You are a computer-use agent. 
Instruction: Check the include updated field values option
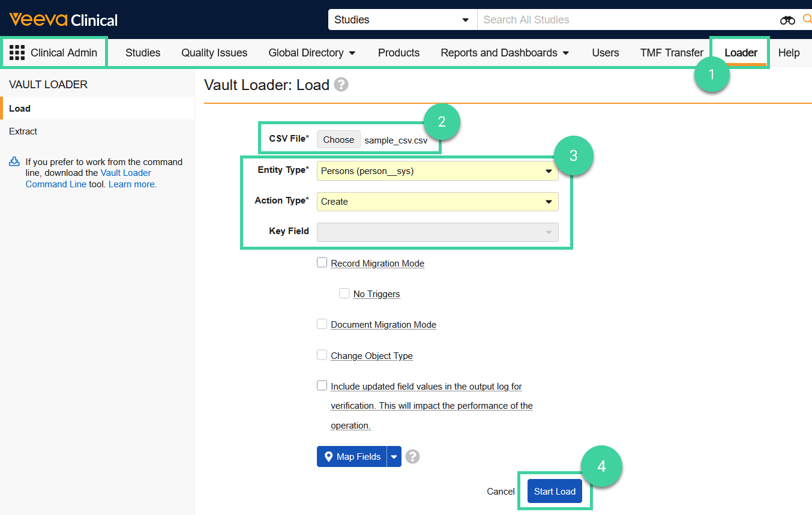pyautogui.click(x=322, y=386)
